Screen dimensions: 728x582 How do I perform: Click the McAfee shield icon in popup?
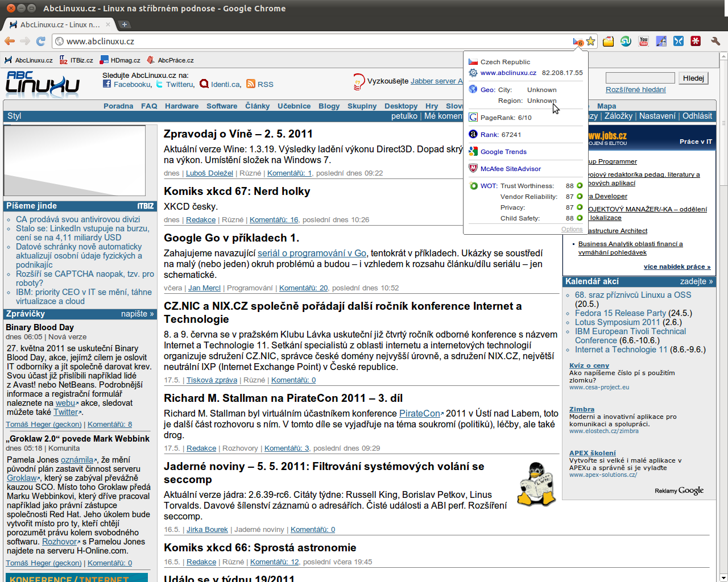coord(473,168)
